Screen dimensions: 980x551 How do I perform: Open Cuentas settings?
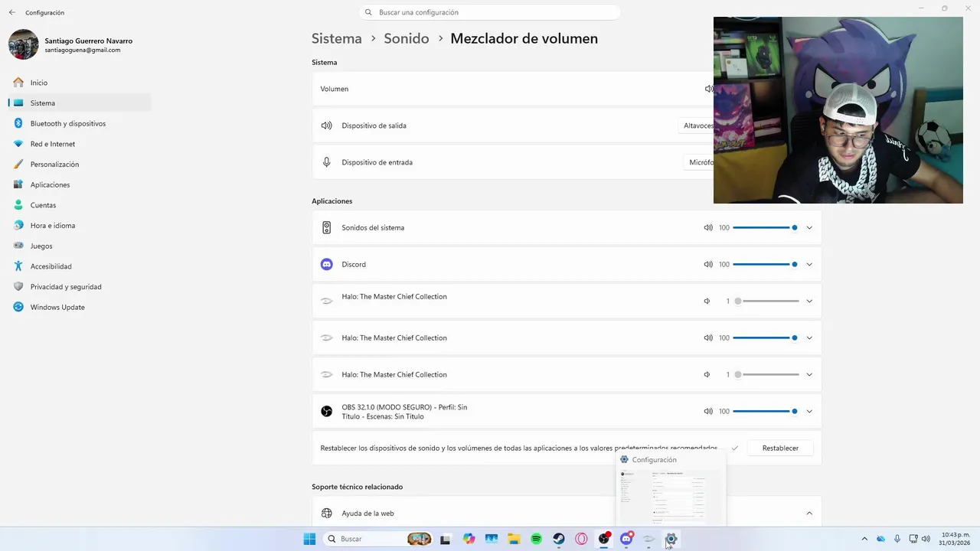(x=80, y=205)
